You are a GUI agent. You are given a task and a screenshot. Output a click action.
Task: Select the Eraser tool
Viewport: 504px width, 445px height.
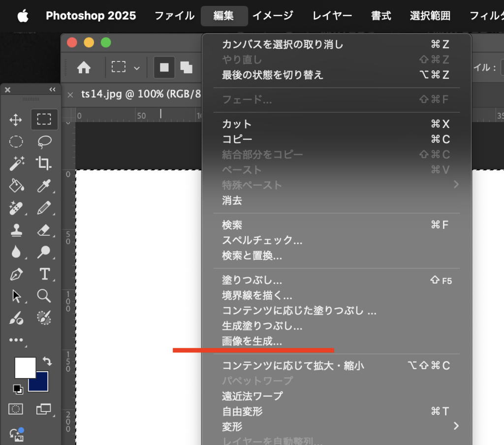tap(44, 230)
